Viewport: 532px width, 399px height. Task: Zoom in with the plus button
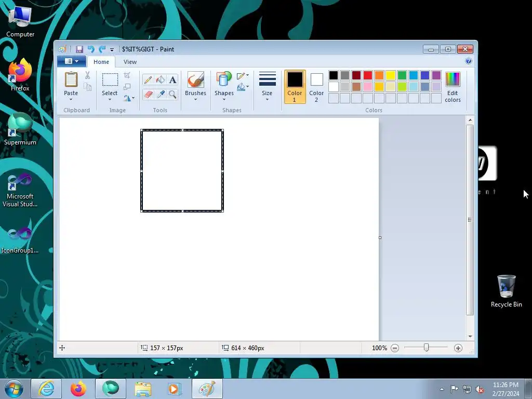pyautogui.click(x=458, y=348)
